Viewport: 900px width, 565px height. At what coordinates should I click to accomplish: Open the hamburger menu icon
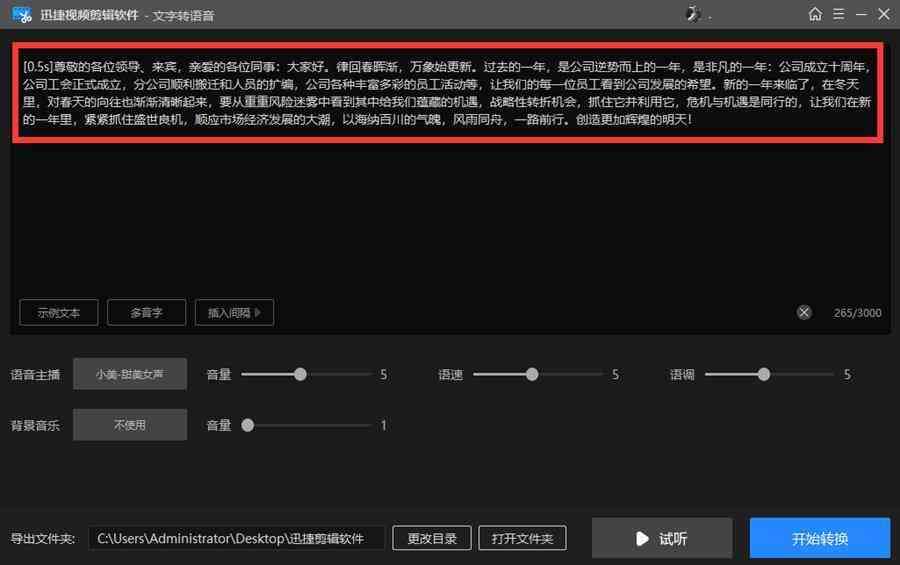pos(839,14)
